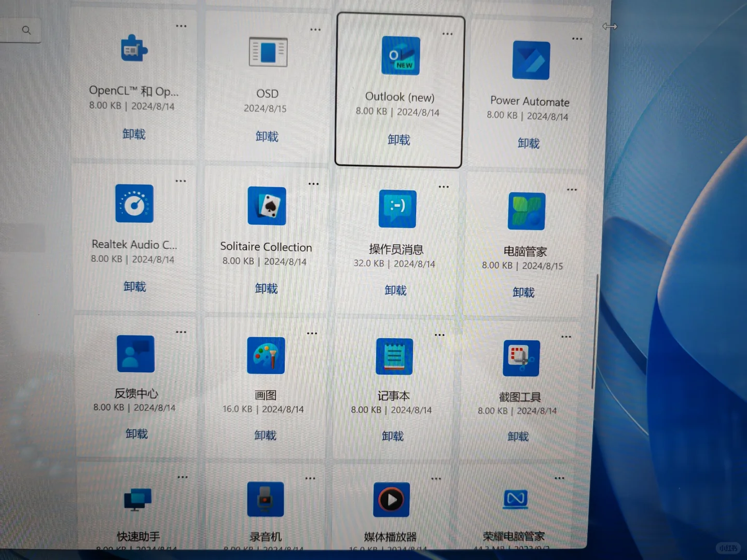The width and height of the screenshot is (747, 560).
Task: Expand more options on 媒体播放器
Action: 436,479
